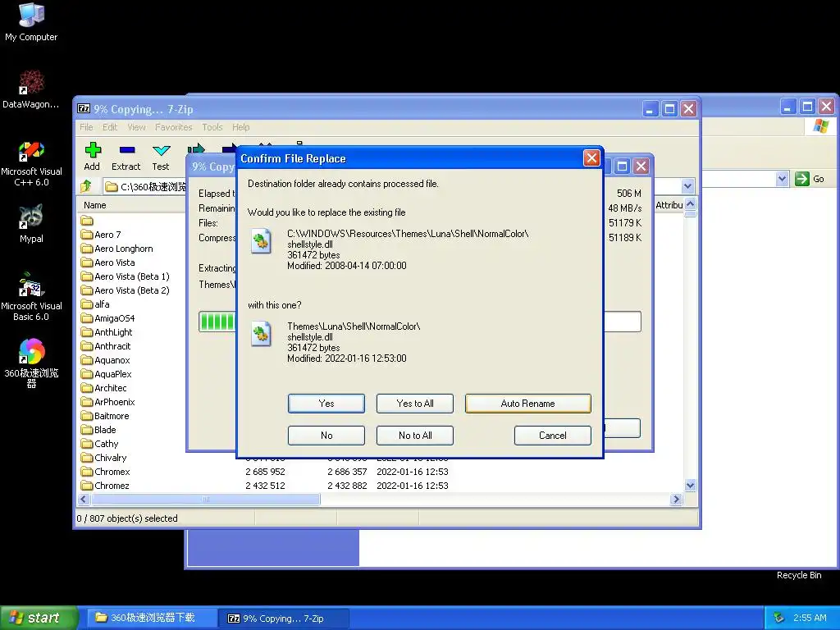Select the AnthLight folder
Image resolution: width=840 pixels, height=630 pixels.
click(107, 332)
